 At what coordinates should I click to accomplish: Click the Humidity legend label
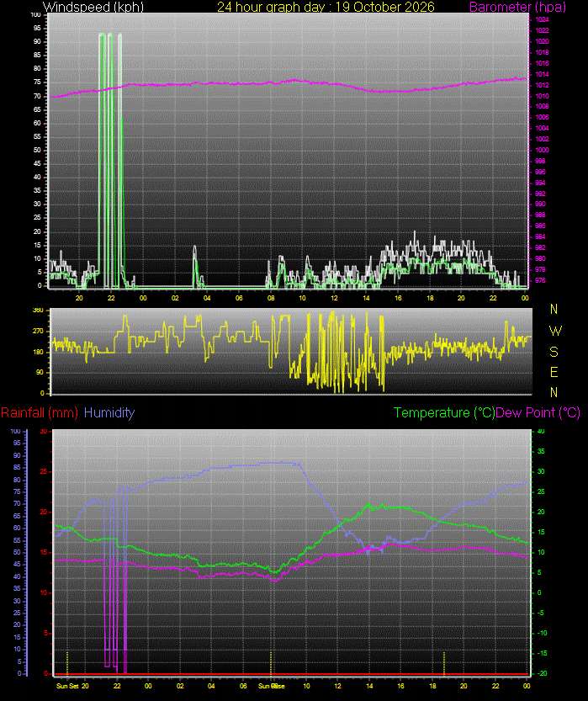[109, 412]
